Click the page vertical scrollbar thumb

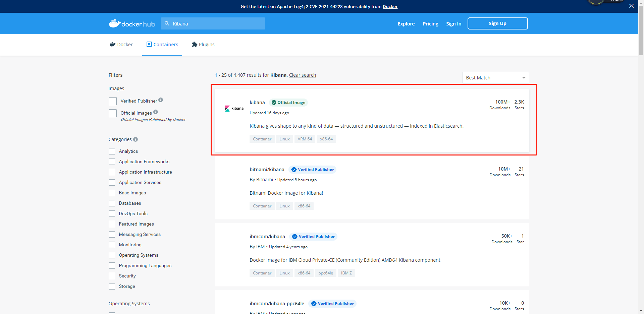tap(641, 30)
